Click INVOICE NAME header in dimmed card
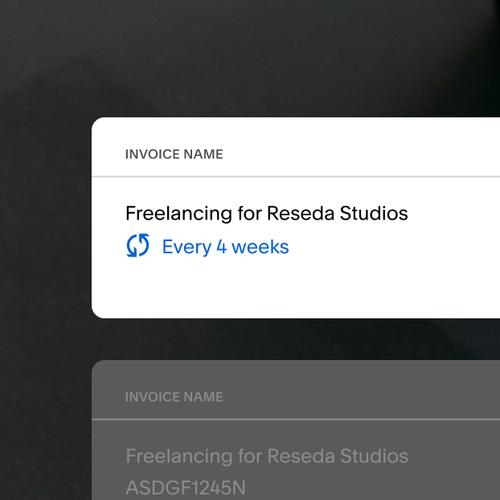The height and width of the screenshot is (500, 500). (174, 397)
